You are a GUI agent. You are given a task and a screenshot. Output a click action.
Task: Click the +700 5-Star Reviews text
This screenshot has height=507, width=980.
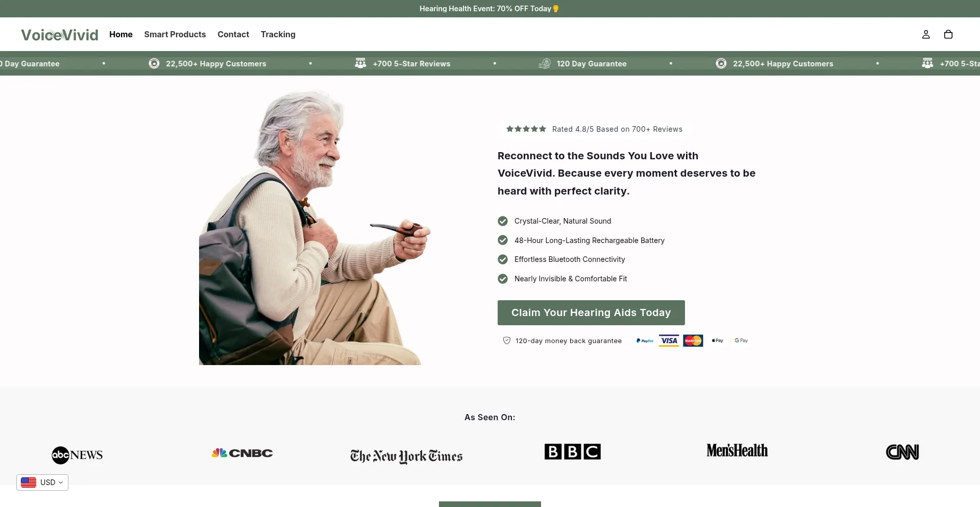click(411, 64)
